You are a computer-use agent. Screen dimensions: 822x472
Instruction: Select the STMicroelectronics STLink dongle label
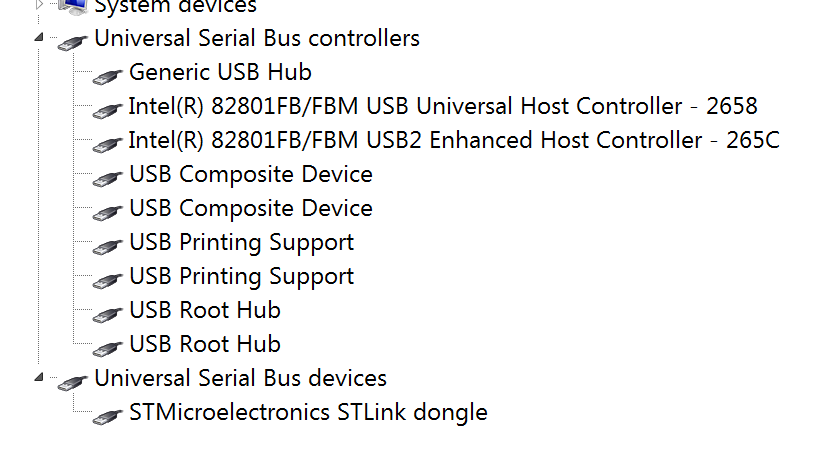[x=308, y=412]
